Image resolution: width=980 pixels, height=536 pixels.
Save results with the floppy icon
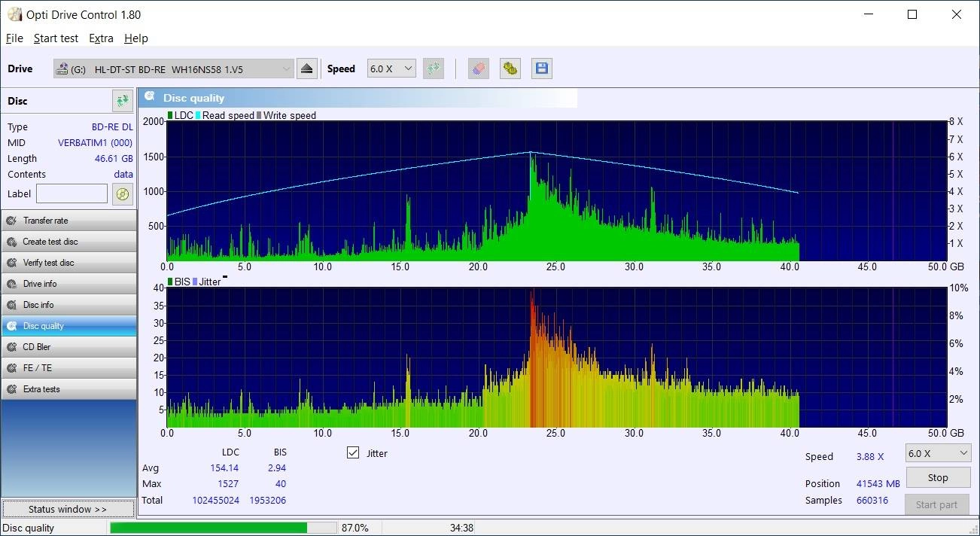click(x=541, y=69)
